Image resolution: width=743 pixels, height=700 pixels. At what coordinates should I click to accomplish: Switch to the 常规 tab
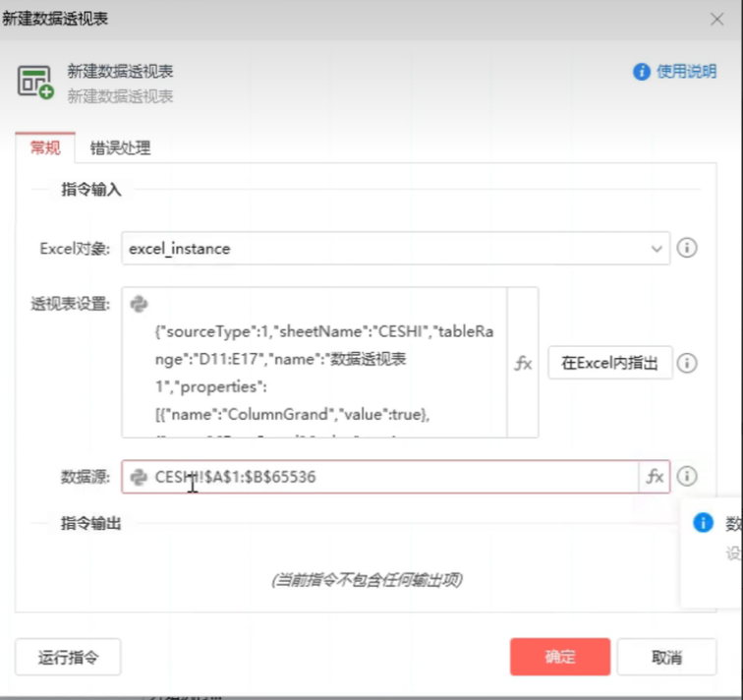(45, 147)
